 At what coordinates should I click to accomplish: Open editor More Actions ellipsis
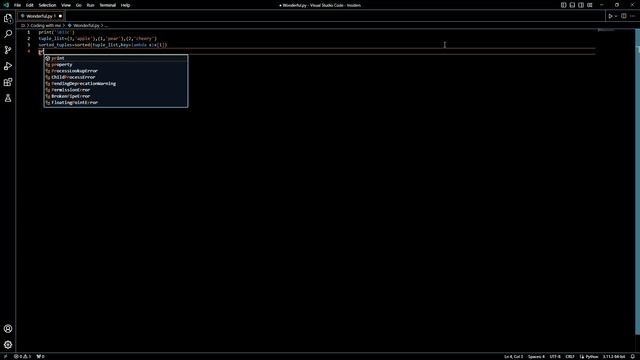(632, 16)
